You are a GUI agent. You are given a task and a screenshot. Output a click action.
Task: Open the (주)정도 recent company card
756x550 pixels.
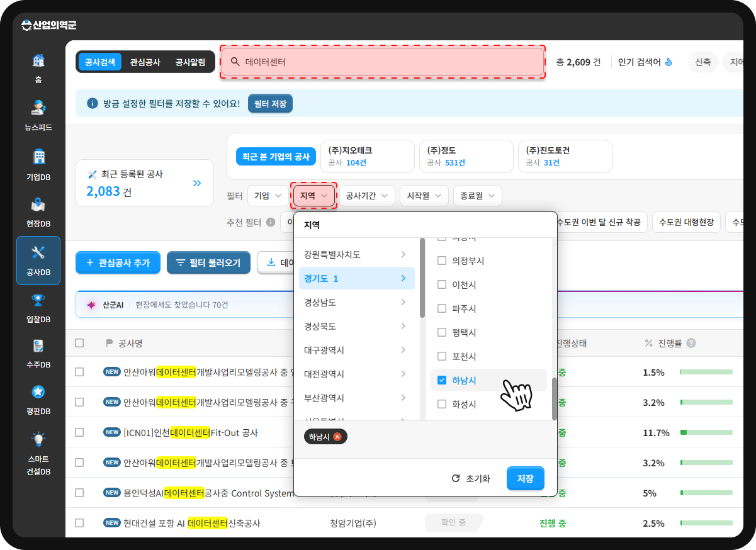(466, 156)
